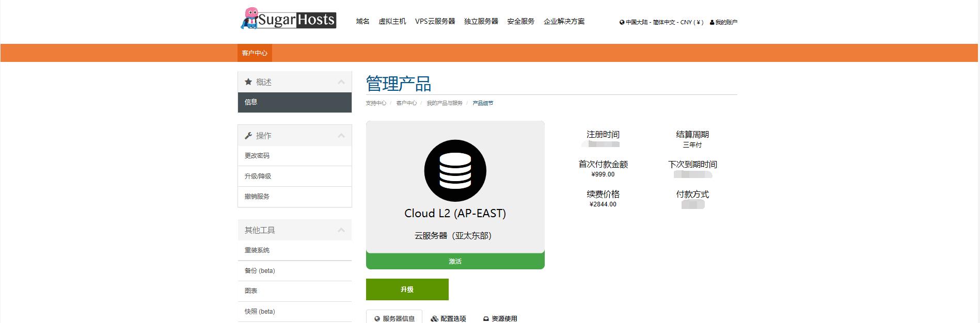This screenshot has width=980, height=323.
Task: Click the 客户中心 breadcrumb link
Action: [x=406, y=103]
